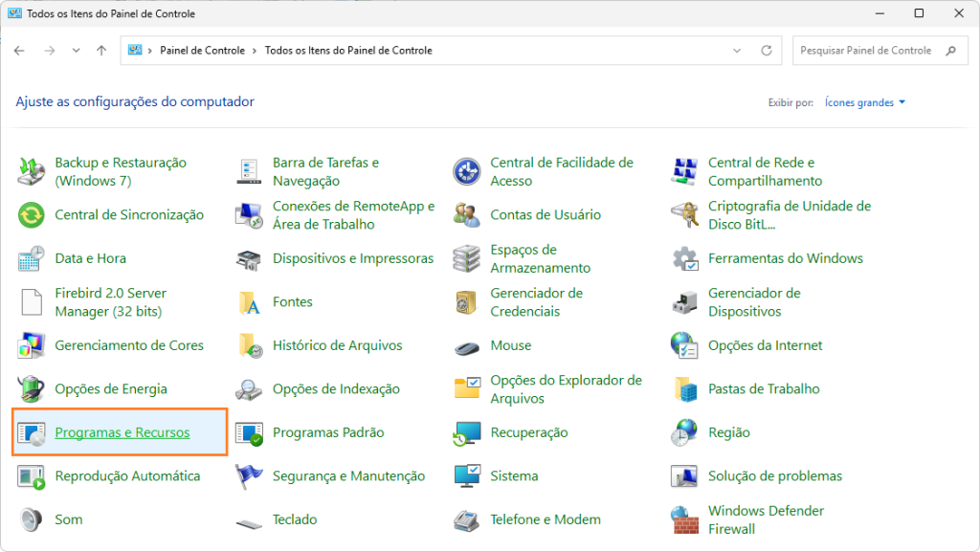This screenshot has height=552, width=980.
Task: Open the Contas de Usuário icon
Action: pyautogui.click(x=467, y=215)
